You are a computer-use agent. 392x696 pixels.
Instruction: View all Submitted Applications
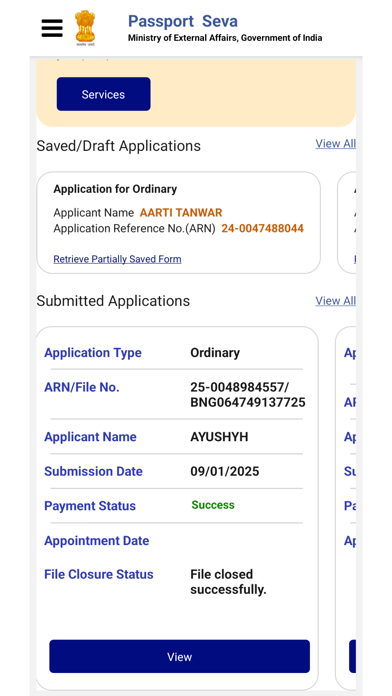336,301
